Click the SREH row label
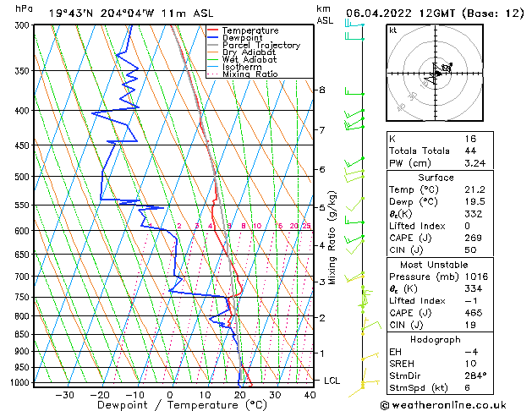This screenshot has width=532, height=411. (402, 364)
